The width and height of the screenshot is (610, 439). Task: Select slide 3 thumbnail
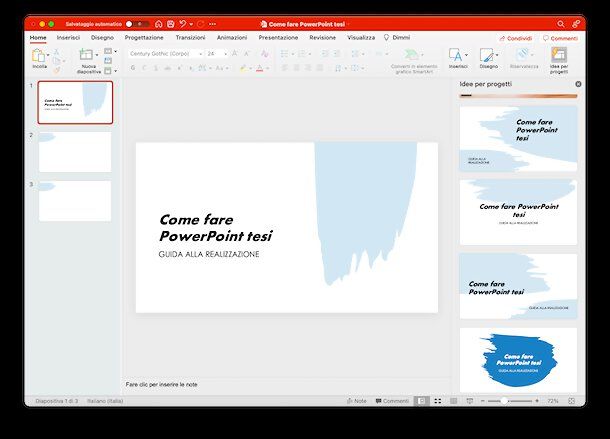[x=75, y=201]
